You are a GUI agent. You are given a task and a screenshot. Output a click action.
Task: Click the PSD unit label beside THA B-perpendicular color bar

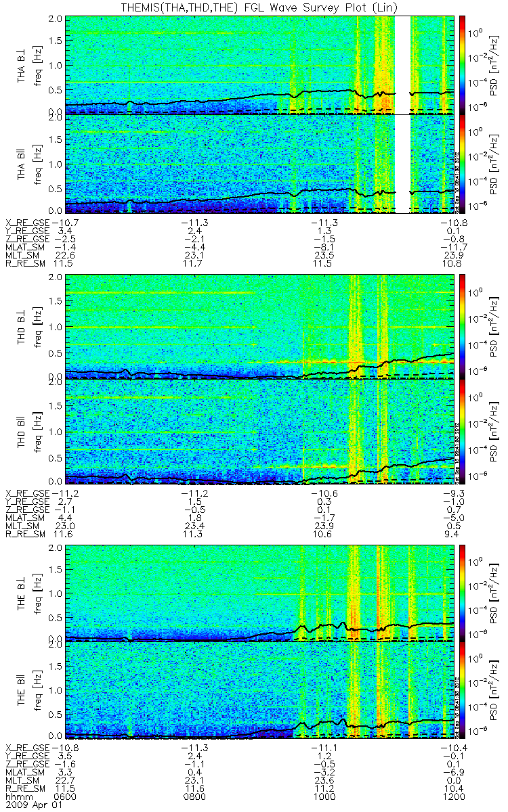495,64
